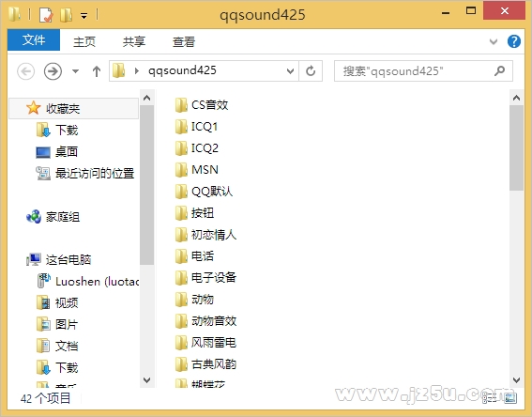Screen dimensions: 532x417
Task: Open Help via the question mark icon
Action: pyautogui.click(x=514, y=41)
